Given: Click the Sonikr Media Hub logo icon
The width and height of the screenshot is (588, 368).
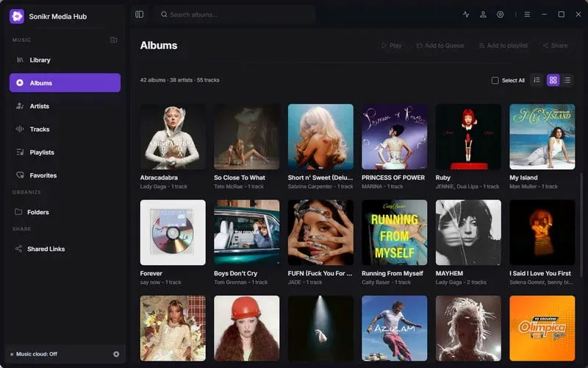Looking at the screenshot, I should 17,16.
